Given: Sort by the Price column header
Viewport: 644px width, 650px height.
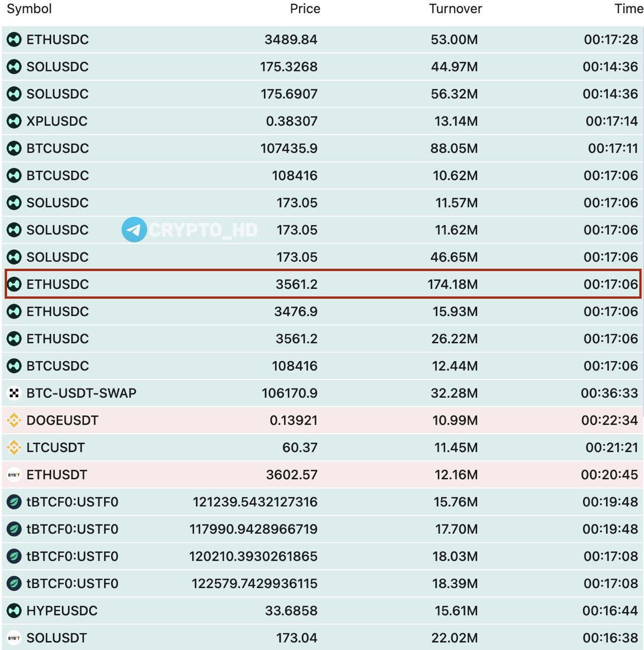Looking at the screenshot, I should [305, 9].
